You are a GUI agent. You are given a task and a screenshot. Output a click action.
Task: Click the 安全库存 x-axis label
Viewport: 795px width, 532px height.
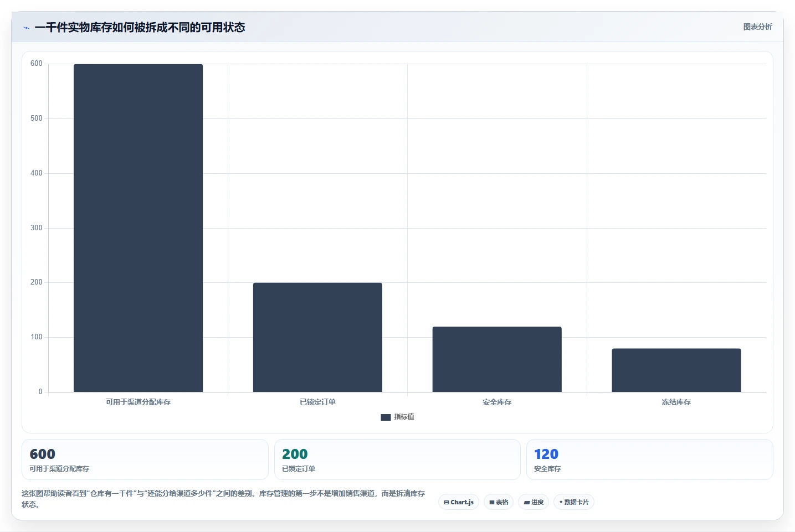point(497,402)
